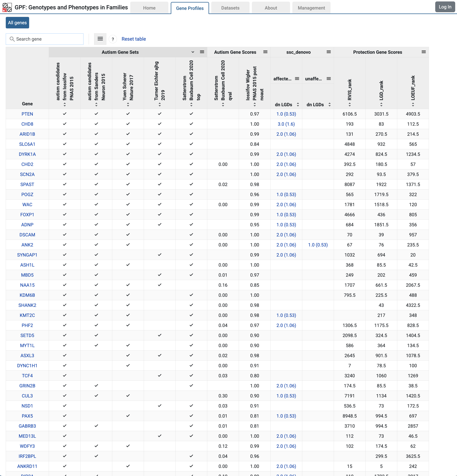Click the Search gene input field

coord(44,39)
